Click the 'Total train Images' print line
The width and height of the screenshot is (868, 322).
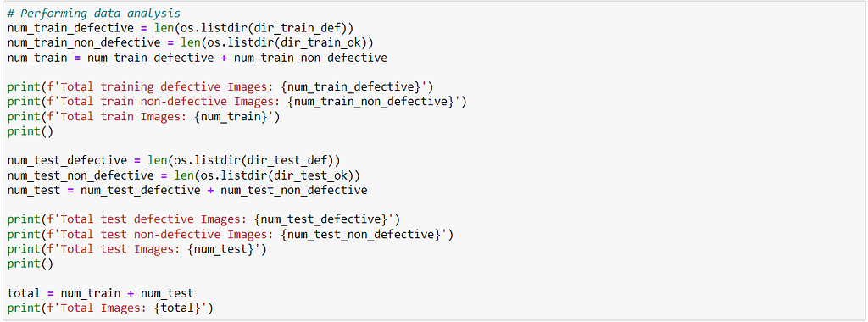[144, 117]
